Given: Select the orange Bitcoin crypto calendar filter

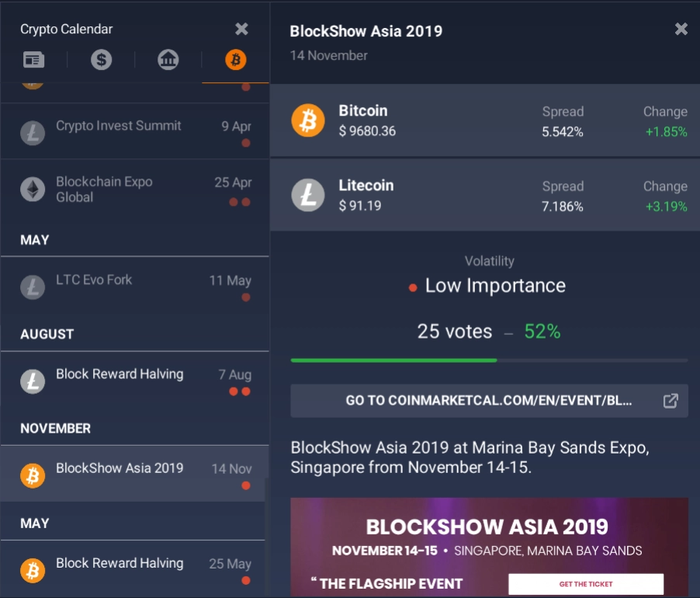Looking at the screenshot, I should pyautogui.click(x=234, y=59).
